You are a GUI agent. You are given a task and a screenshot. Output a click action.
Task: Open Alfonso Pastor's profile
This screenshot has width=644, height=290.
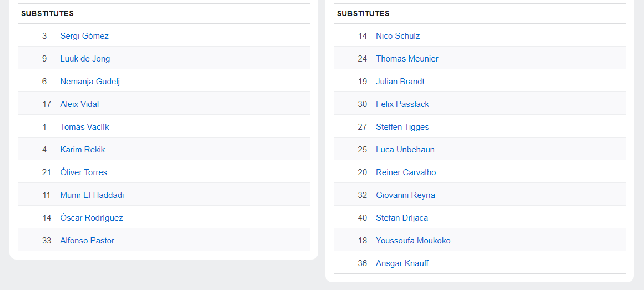87,241
